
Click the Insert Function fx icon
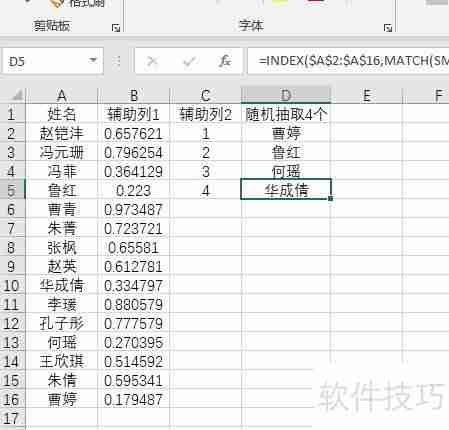coord(224,61)
